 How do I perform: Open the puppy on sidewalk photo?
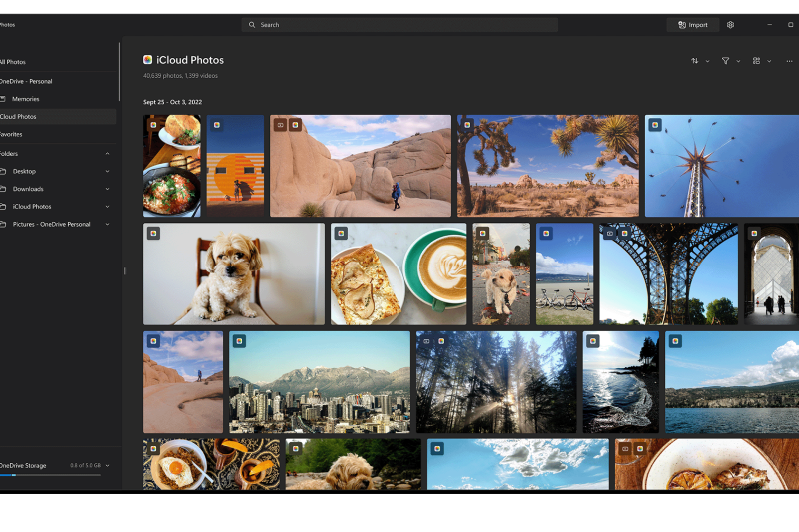(501, 273)
